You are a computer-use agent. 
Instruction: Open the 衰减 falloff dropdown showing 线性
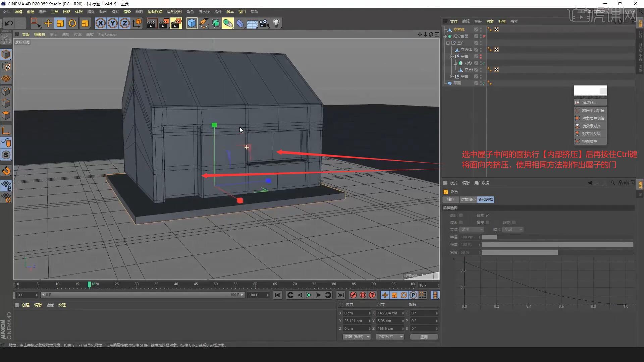coord(472,229)
